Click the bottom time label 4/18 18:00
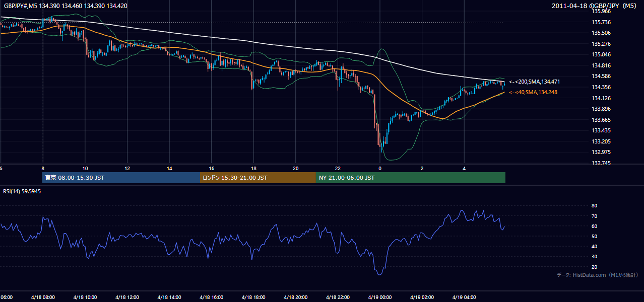 pos(253,297)
